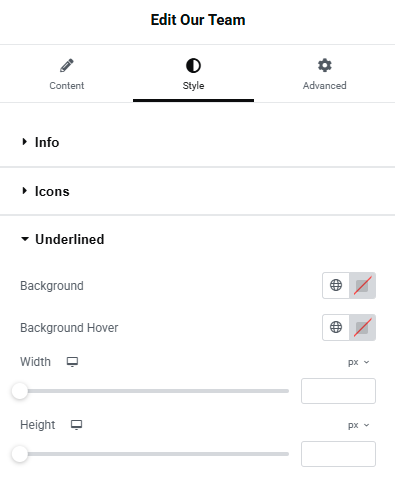The height and width of the screenshot is (484, 395).
Task: Switch to the Advanced tab
Action: click(x=325, y=74)
